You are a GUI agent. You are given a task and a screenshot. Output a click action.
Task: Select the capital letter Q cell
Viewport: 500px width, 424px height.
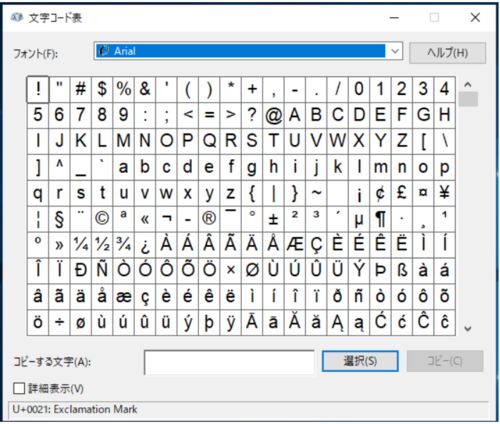[209, 141]
